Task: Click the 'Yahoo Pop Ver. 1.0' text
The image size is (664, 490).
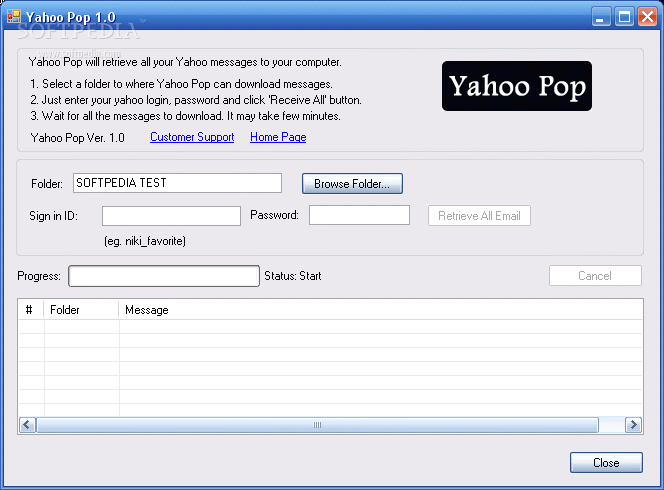Action: (x=77, y=138)
